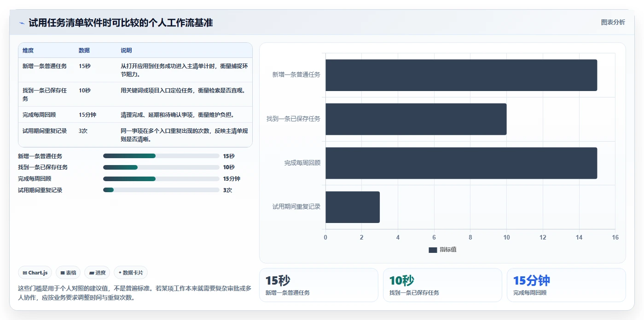The width and height of the screenshot is (644, 320).
Task: Click the page title 试用任务清单软件时可比较的个人工作流基准
Action: [x=121, y=23]
